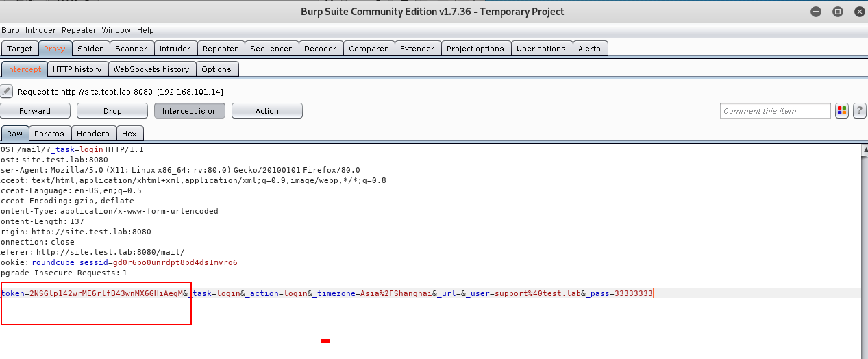Screen dimensions: 868x359
Task: Click the _user=support%40test.lab parameter
Action: click(x=524, y=293)
